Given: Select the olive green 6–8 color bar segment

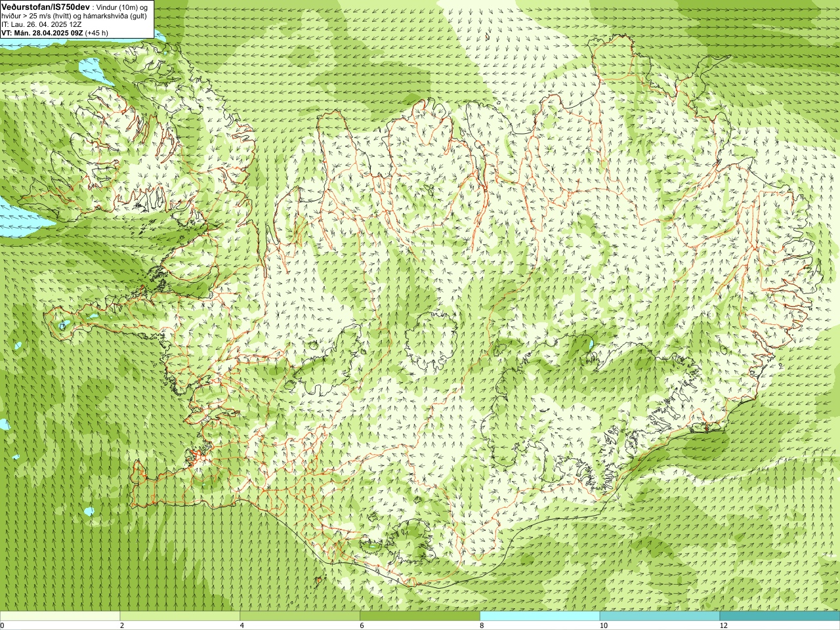Looking at the screenshot, I should click(x=420, y=616).
